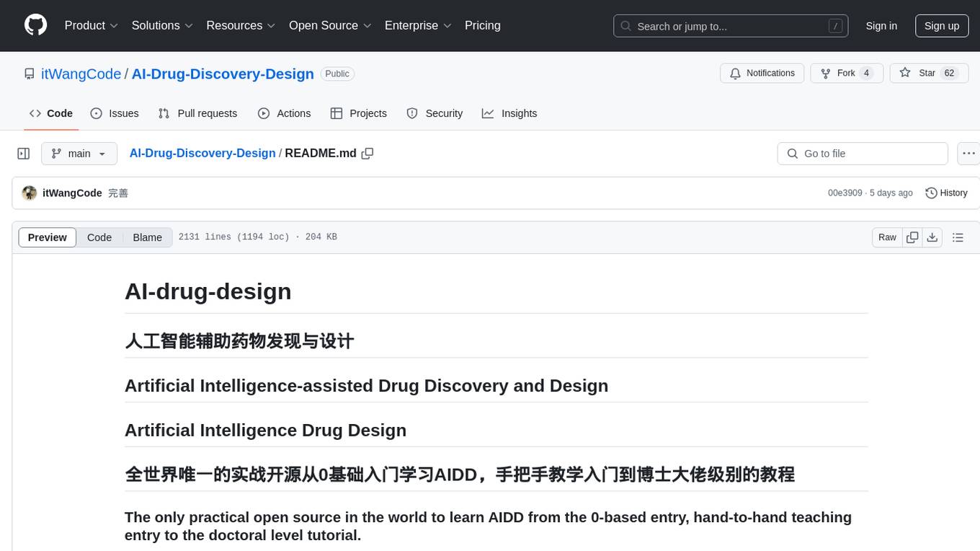980x551 pixels.
Task: Switch to Code view
Action: pos(99,237)
